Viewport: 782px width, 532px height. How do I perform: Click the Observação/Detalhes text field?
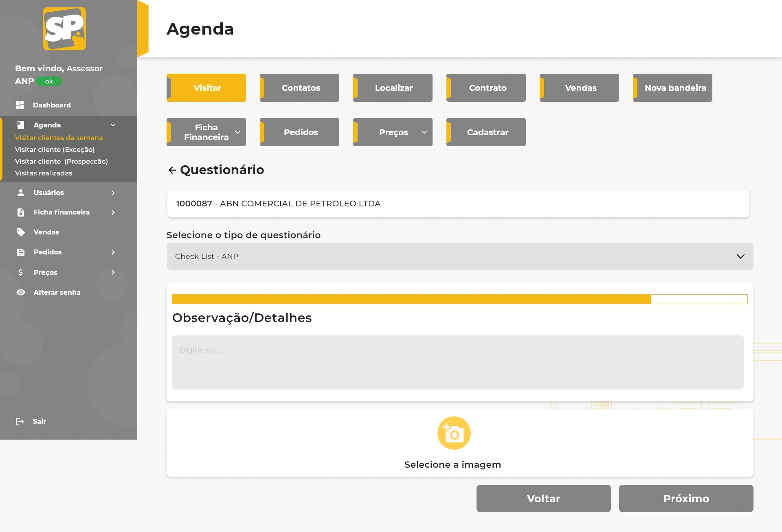click(x=458, y=362)
